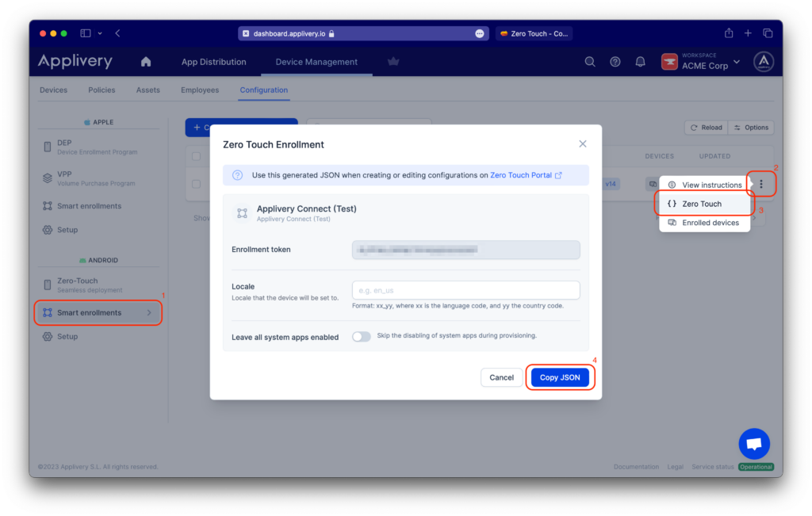
Task: Select the Device Management tab
Action: coord(316,62)
